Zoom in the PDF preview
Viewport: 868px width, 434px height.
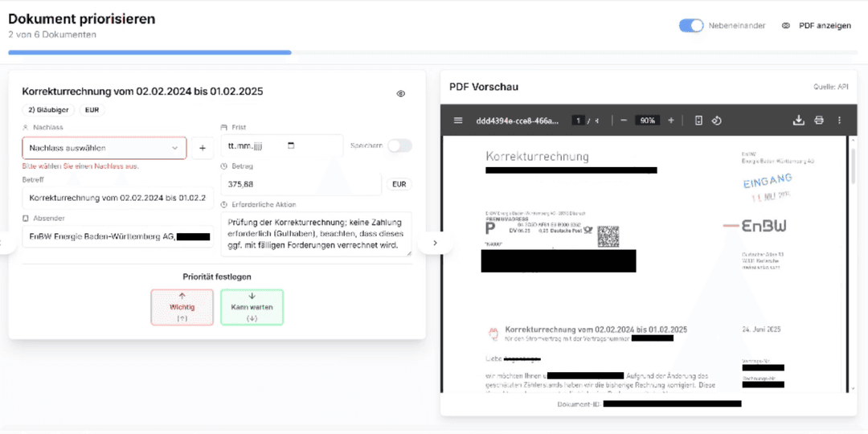(671, 121)
